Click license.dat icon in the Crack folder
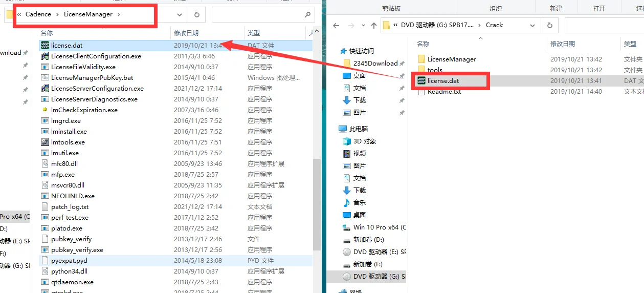This screenshot has width=644, height=293. (421, 81)
